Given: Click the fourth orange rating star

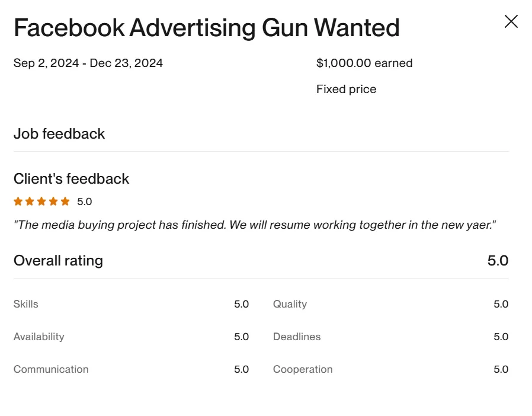Looking at the screenshot, I should [x=53, y=201].
